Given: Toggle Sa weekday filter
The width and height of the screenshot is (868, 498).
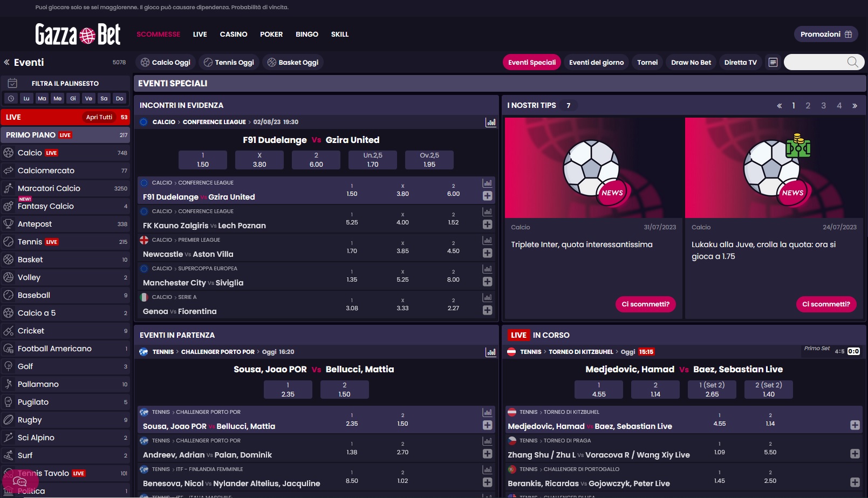Looking at the screenshot, I should [104, 98].
